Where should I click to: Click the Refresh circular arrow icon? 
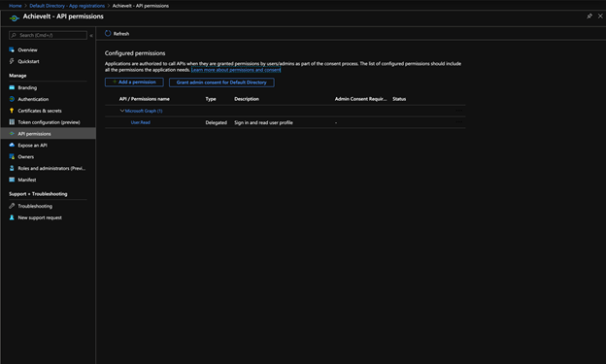[108, 34]
